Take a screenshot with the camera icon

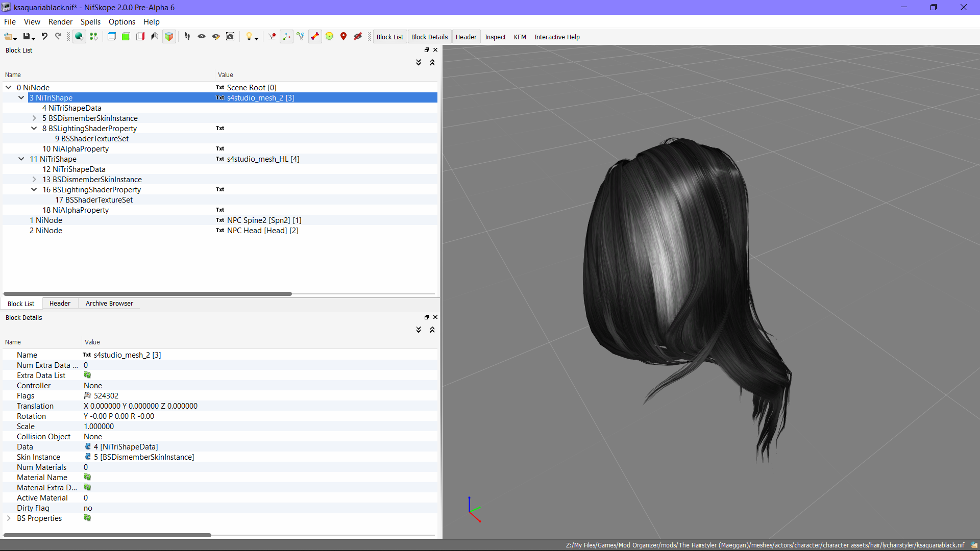tap(230, 37)
